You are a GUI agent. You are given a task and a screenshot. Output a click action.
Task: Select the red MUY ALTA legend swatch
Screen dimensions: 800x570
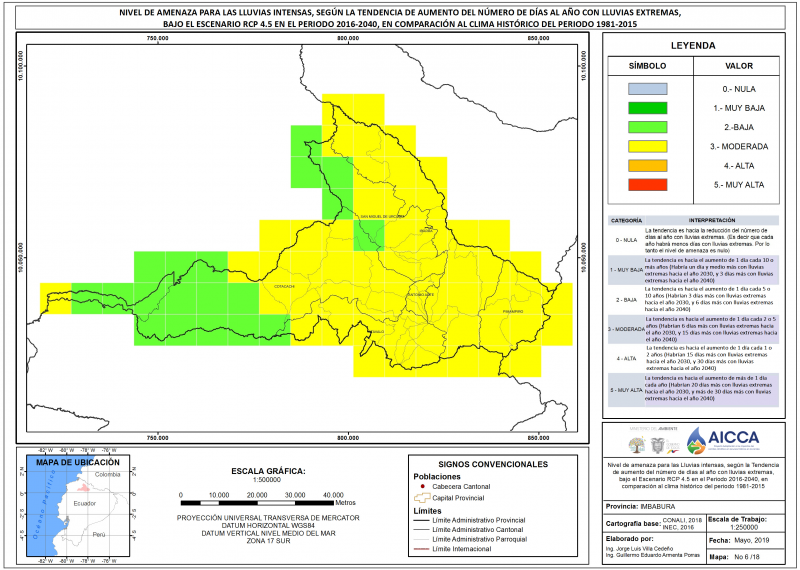(x=647, y=185)
